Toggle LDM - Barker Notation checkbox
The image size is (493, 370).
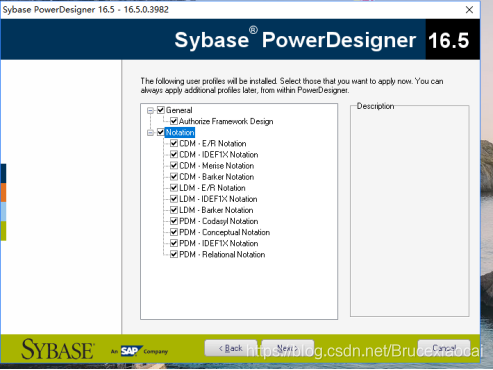click(x=174, y=210)
